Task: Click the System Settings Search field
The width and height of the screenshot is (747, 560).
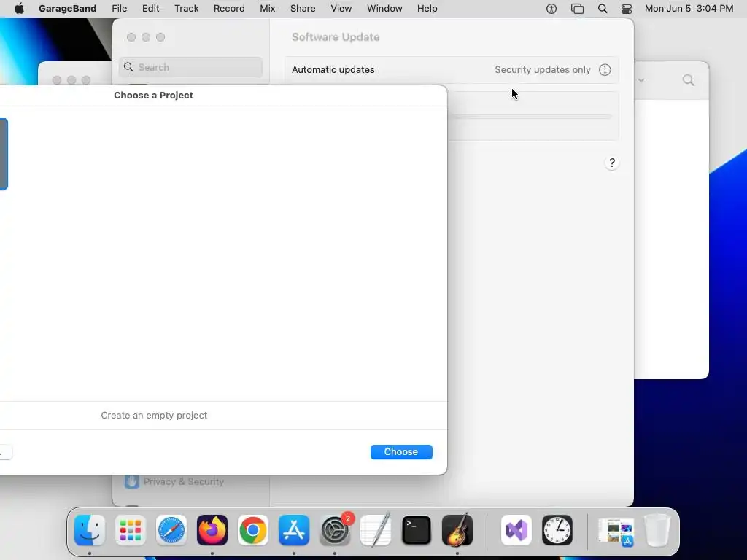Action: 190,67
